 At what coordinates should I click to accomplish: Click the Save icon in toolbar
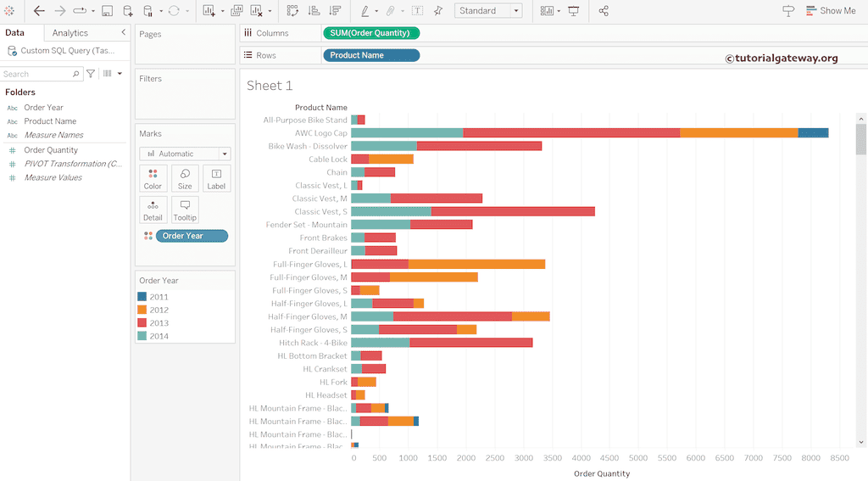107,11
